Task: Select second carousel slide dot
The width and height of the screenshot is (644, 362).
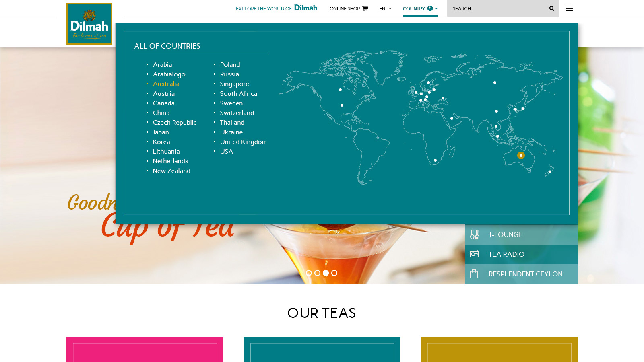Action: pyautogui.click(x=317, y=273)
